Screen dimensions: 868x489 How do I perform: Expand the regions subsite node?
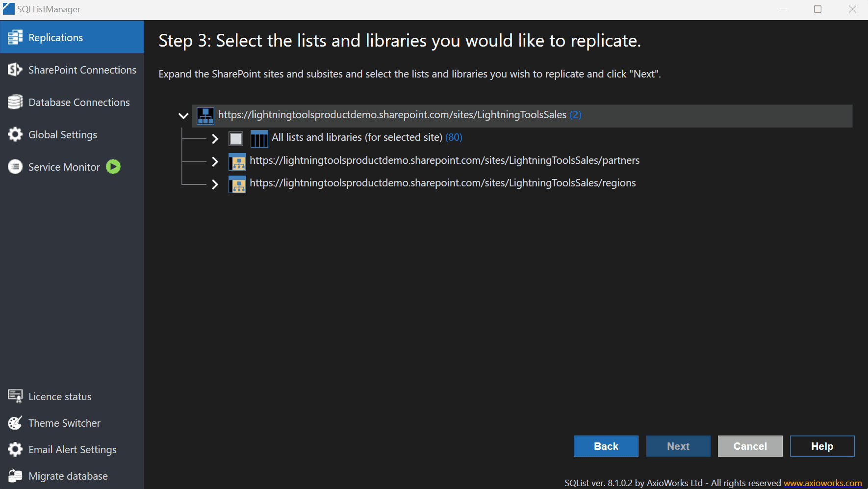(x=215, y=184)
